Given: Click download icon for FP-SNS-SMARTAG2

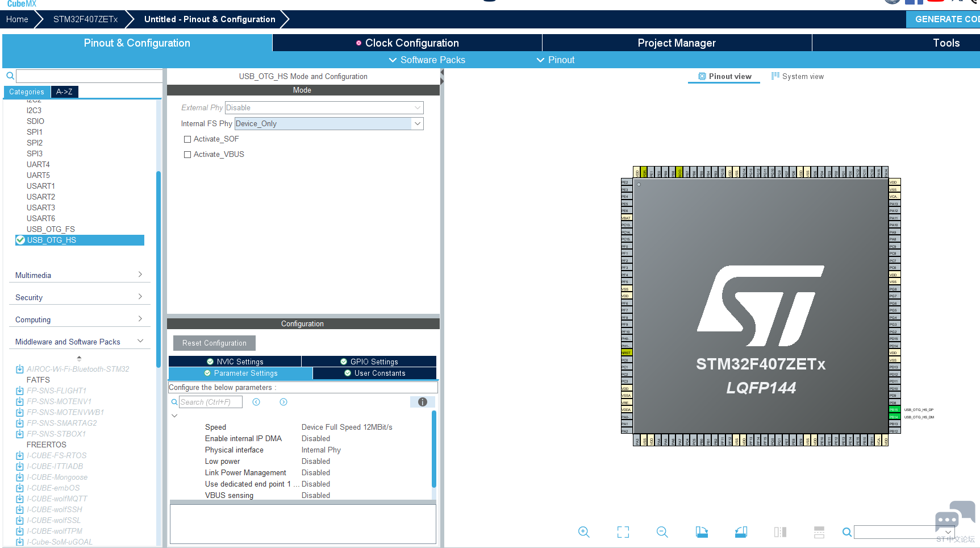Looking at the screenshot, I should (20, 423).
